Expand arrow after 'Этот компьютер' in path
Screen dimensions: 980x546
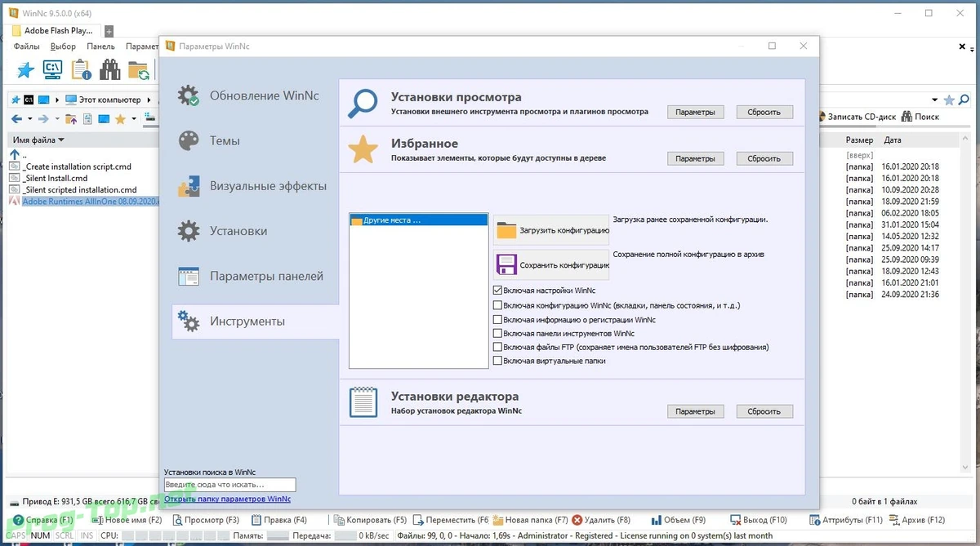pyautogui.click(x=148, y=100)
